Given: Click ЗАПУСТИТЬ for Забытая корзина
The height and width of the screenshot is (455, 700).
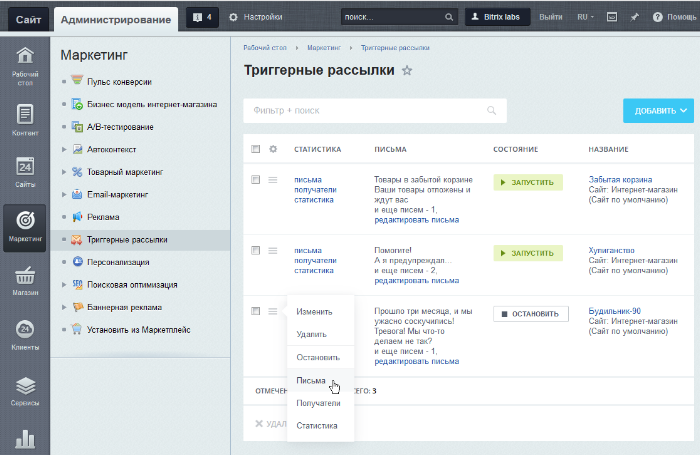Looking at the screenshot, I should pos(528,182).
